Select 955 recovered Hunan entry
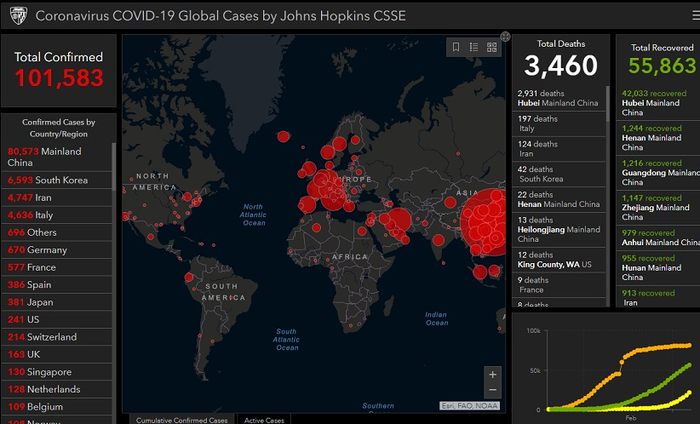The image size is (700, 424). 658,268
